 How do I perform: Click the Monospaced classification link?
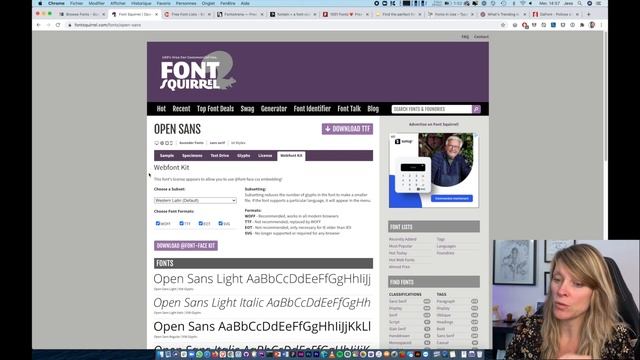coord(400,343)
